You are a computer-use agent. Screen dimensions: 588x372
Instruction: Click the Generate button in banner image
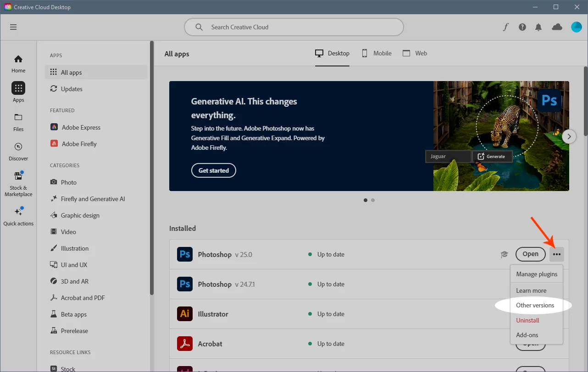pos(492,156)
